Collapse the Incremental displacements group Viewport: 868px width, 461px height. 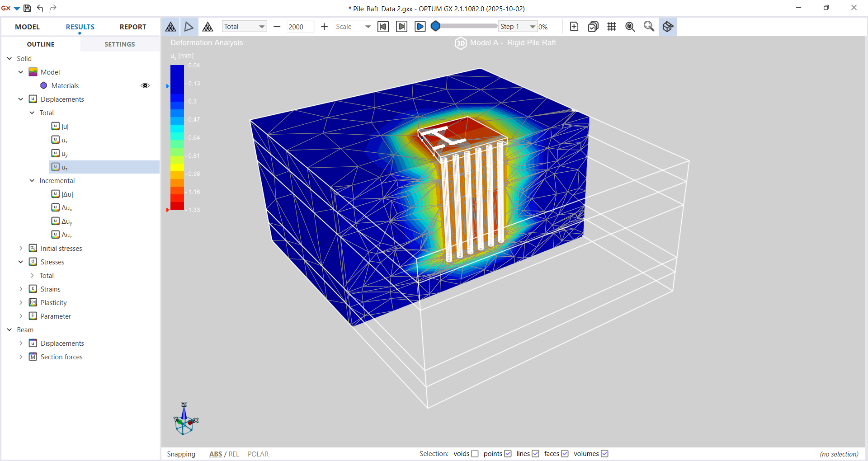point(32,180)
